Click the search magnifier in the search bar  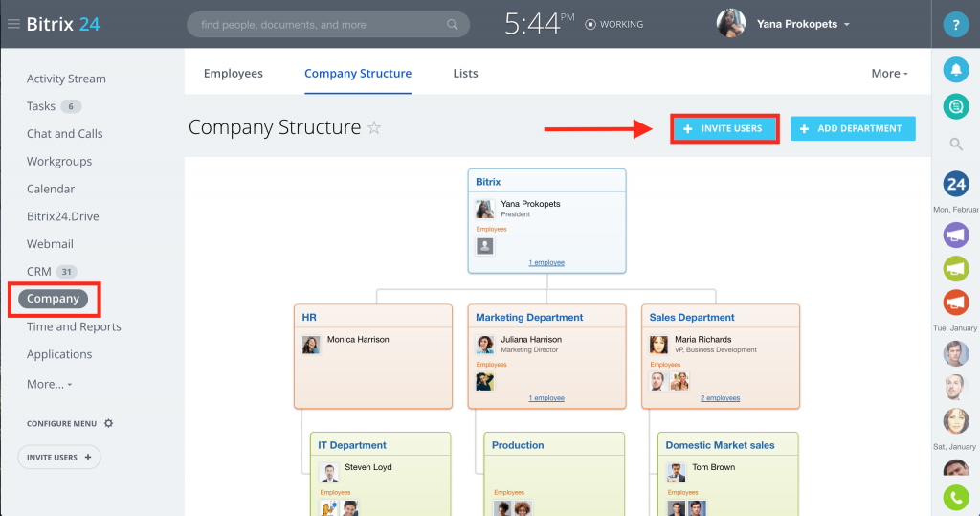pos(452,25)
